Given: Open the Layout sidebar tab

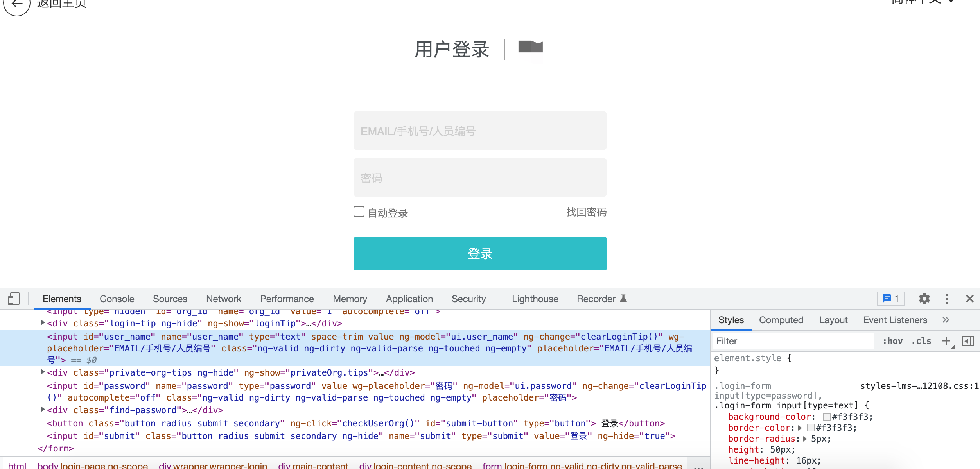Looking at the screenshot, I should (833, 320).
